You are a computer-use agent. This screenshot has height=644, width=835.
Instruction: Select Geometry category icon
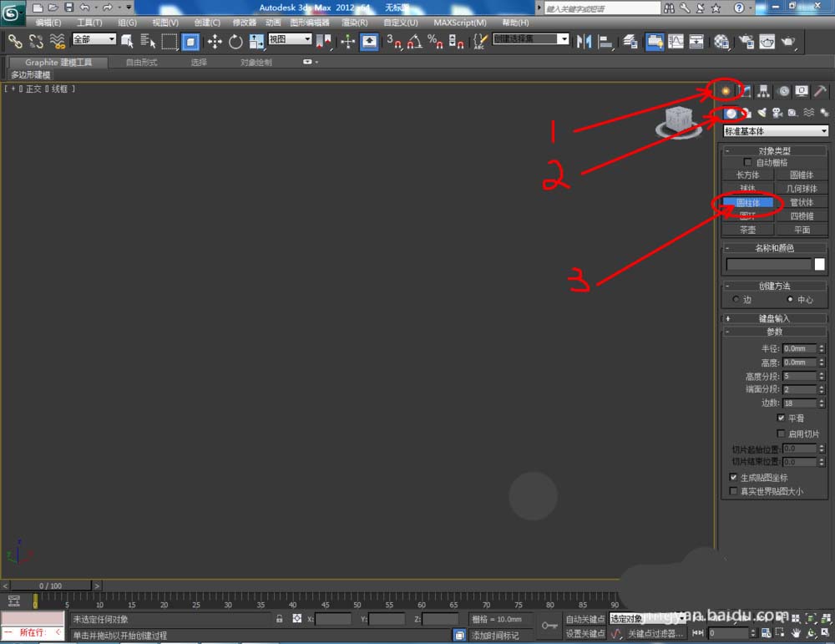click(x=731, y=113)
